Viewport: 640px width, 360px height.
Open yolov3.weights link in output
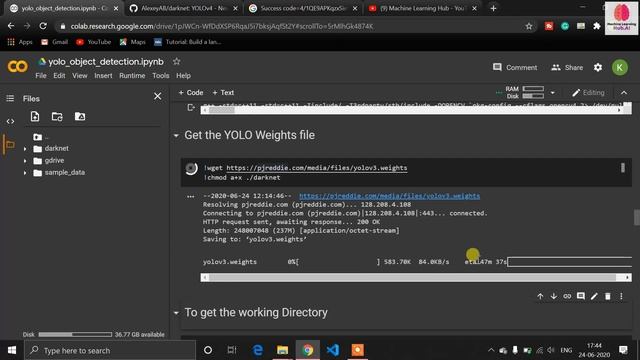(x=389, y=196)
